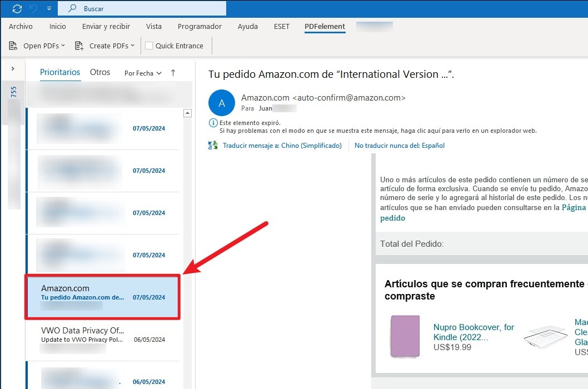The height and width of the screenshot is (389, 588).
Task: Select the Prioritarios inbox tab
Action: pos(60,72)
